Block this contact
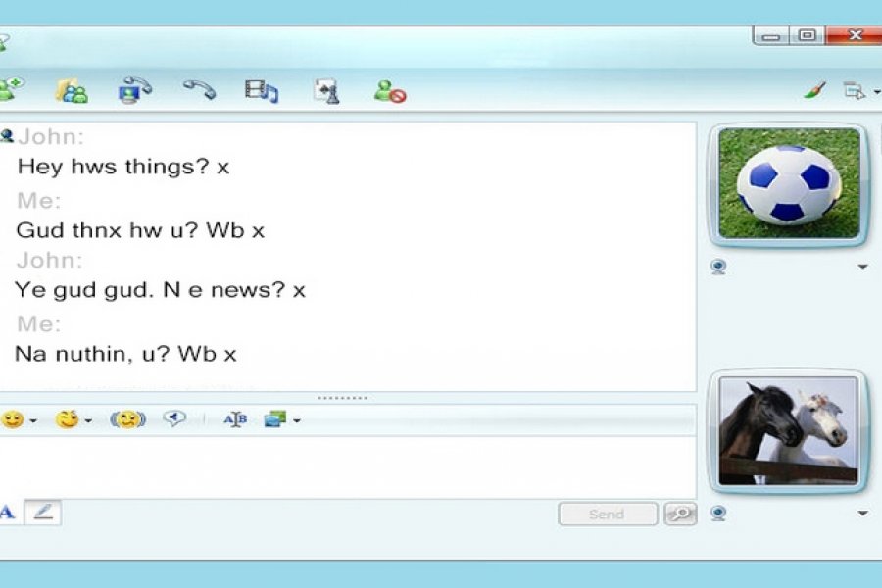This screenshot has height=588, width=882. pyautogui.click(x=389, y=91)
